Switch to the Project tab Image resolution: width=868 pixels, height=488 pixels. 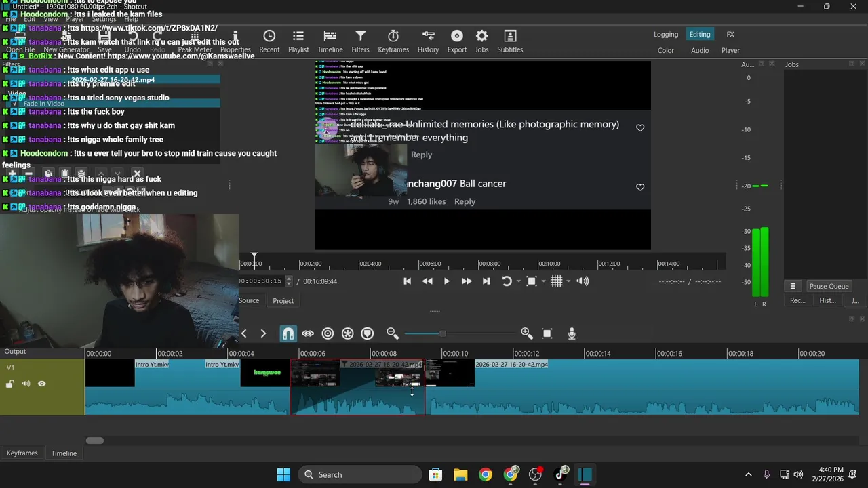click(x=283, y=300)
